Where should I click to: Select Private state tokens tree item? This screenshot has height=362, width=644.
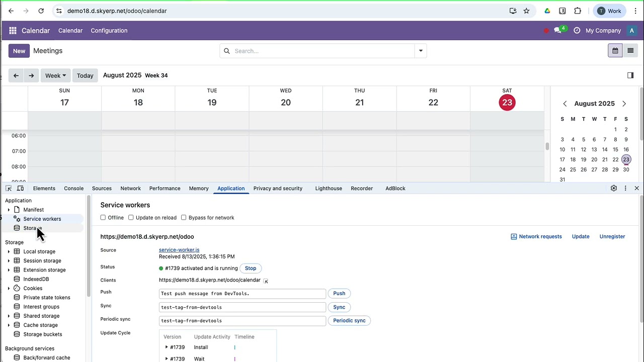coord(47,297)
